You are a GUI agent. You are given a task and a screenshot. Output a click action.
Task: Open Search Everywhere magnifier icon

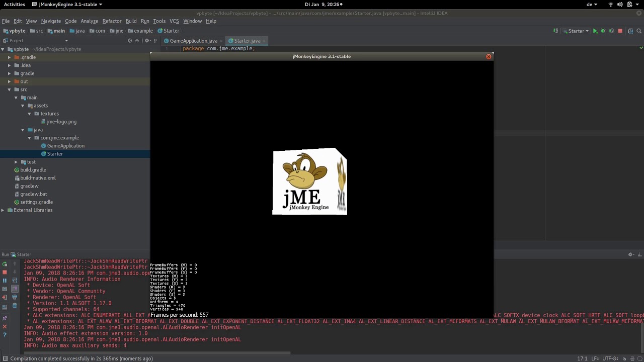click(639, 31)
